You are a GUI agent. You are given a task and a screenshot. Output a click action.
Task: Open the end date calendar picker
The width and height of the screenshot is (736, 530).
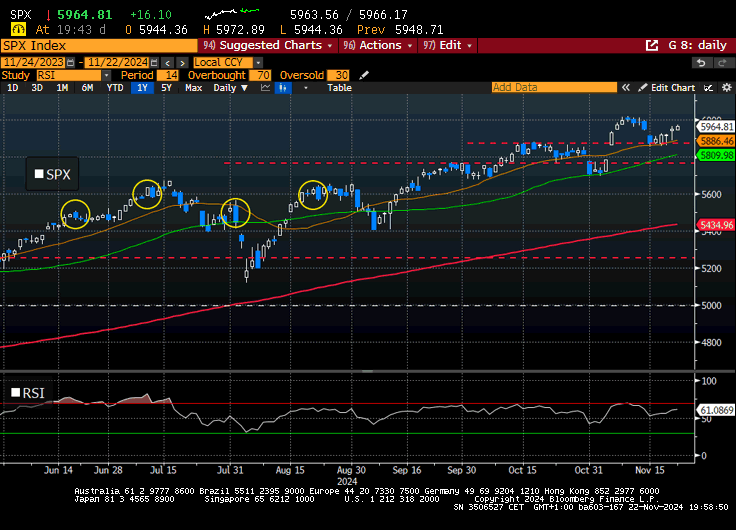pyautogui.click(x=154, y=62)
